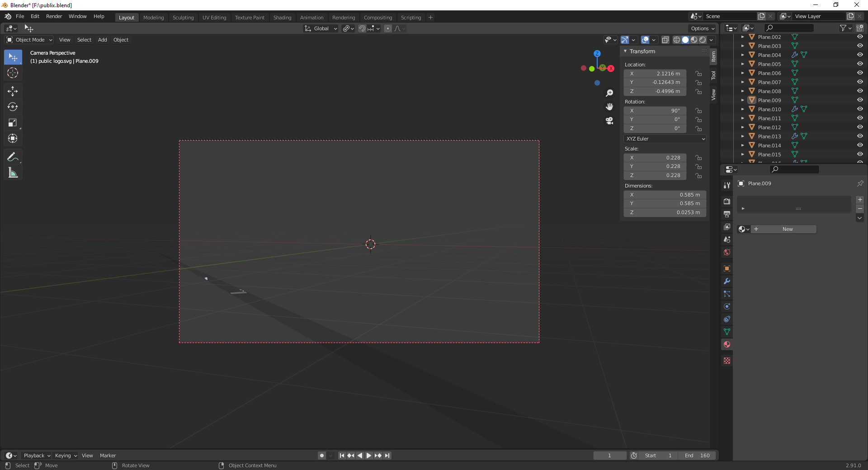The height and width of the screenshot is (470, 868).
Task: Activate the 3D Cursor tool
Action: point(13,73)
